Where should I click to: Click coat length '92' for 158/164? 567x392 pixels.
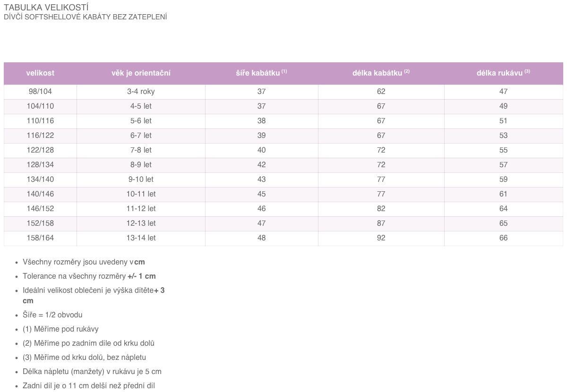381,238
